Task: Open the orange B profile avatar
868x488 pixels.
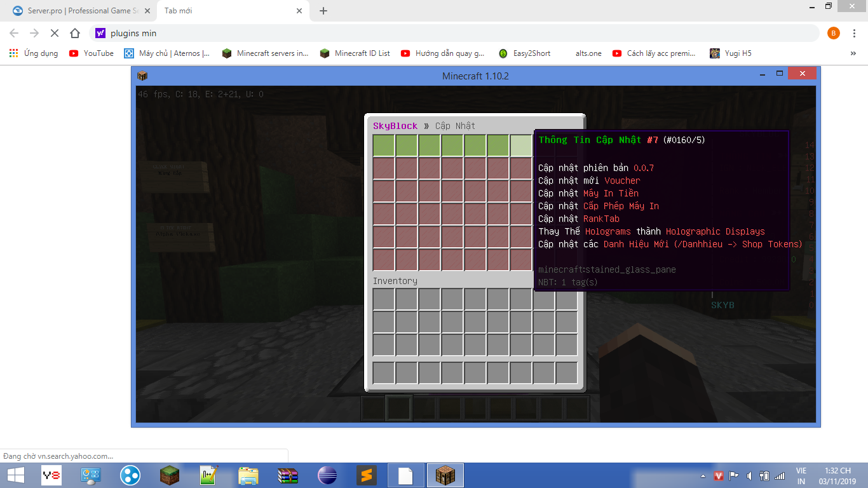Action: (834, 33)
